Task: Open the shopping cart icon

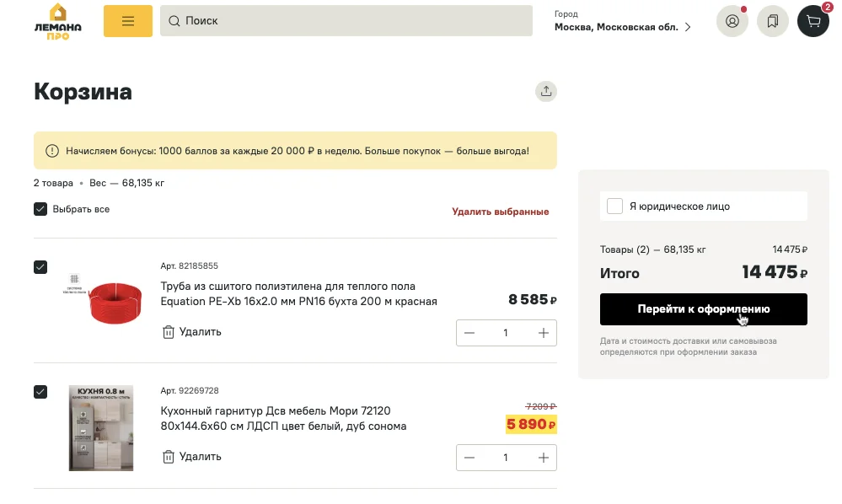Action: click(x=813, y=21)
